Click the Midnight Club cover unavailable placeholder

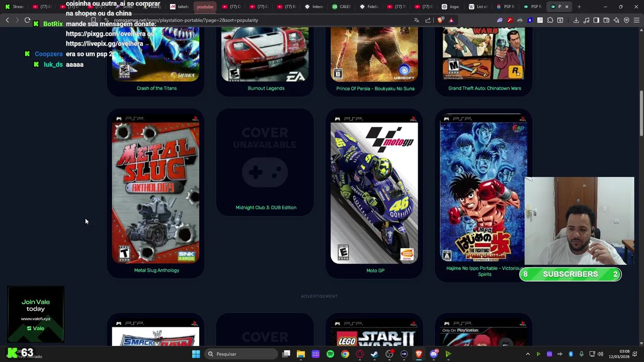click(x=265, y=157)
